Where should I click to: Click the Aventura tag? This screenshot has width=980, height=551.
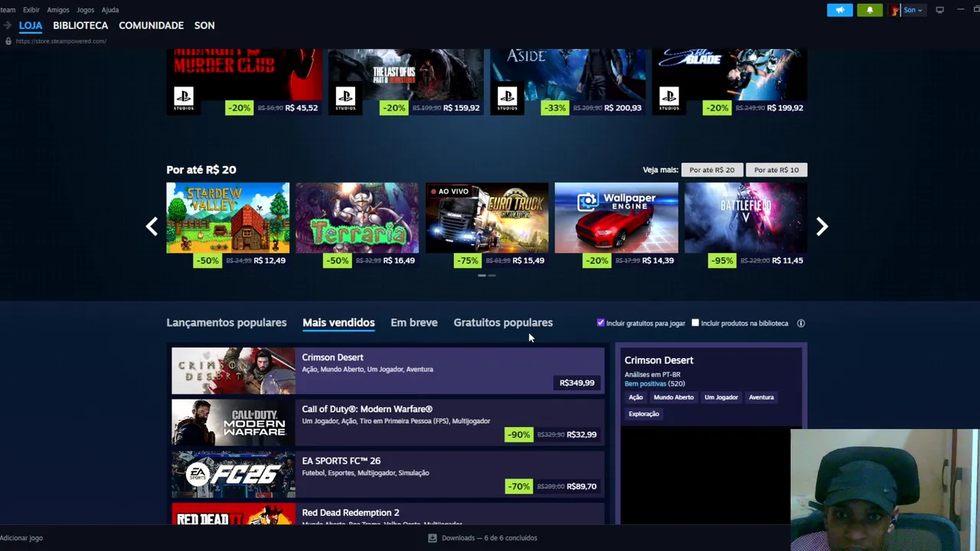pyautogui.click(x=761, y=397)
